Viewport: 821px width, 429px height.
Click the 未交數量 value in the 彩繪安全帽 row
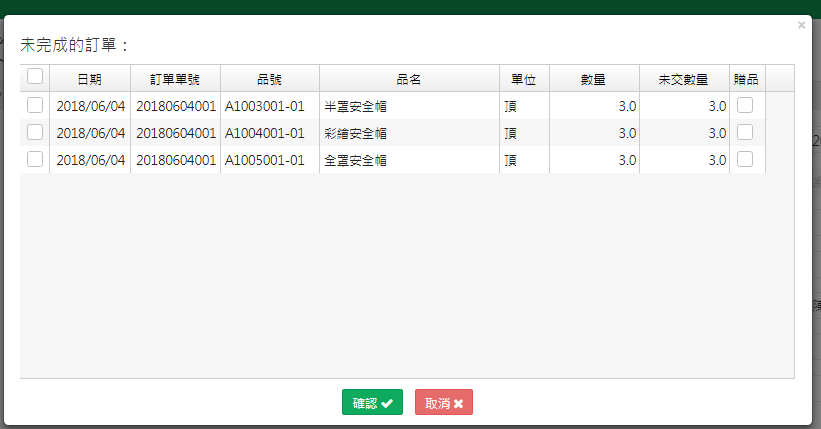(x=717, y=134)
